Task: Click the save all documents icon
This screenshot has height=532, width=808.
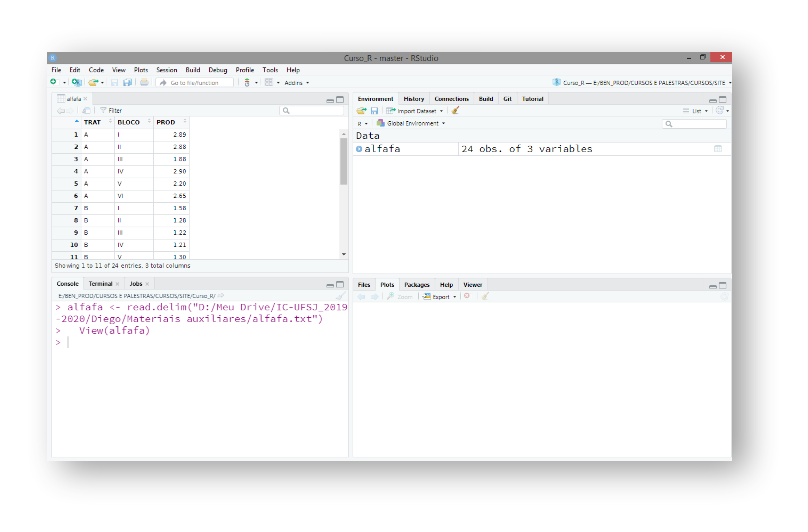Action: point(128,82)
